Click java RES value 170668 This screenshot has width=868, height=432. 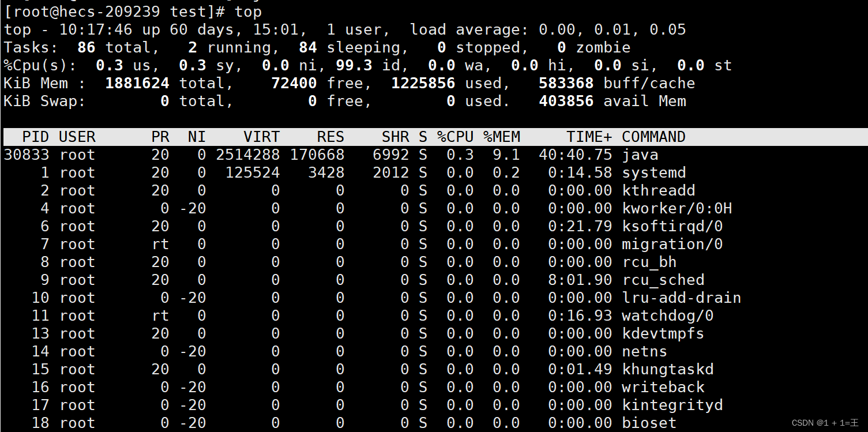point(317,155)
